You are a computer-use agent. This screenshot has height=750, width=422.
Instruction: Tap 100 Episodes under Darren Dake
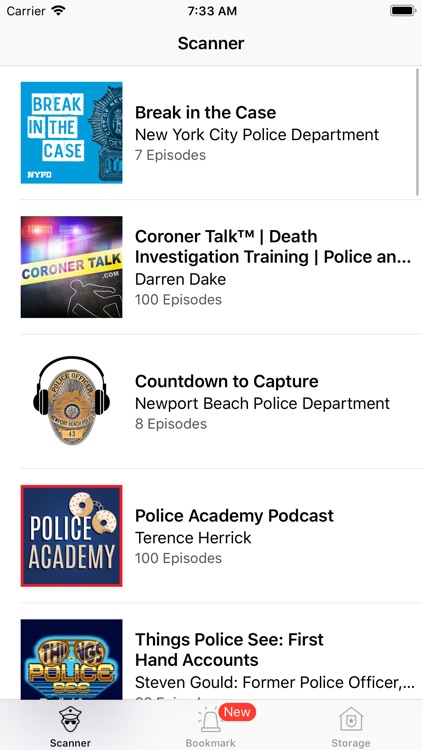tap(178, 299)
